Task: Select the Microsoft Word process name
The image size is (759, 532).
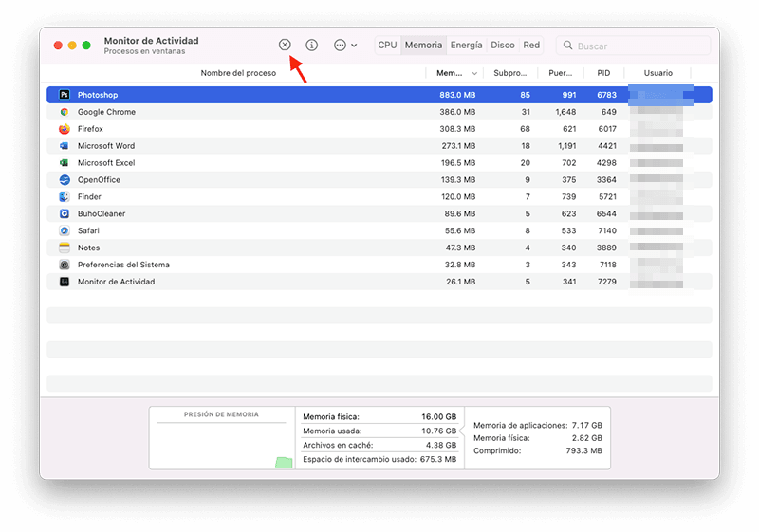Action: pyautogui.click(x=106, y=146)
